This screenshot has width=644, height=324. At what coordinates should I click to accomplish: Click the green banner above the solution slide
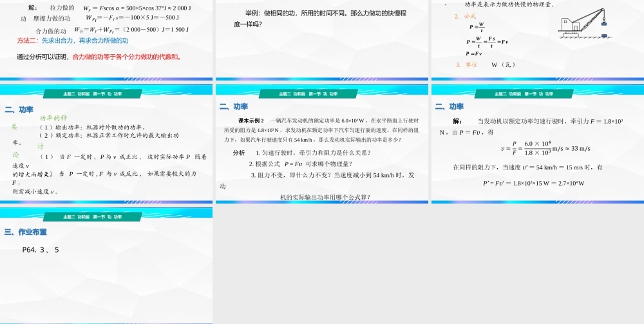524,94
